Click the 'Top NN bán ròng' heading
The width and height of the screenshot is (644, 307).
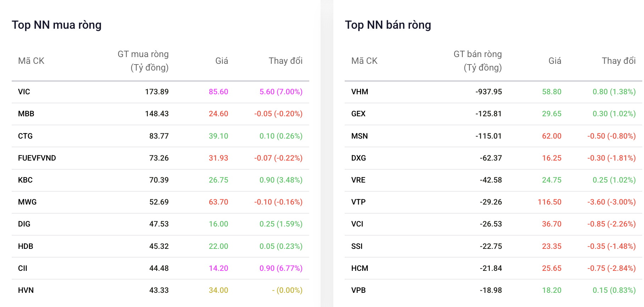pyautogui.click(x=388, y=25)
